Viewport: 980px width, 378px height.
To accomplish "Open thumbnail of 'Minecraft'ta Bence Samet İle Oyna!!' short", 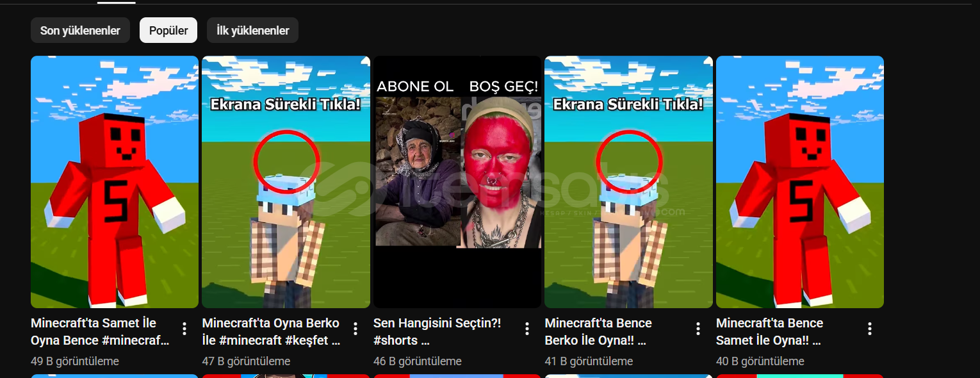I will [x=800, y=182].
